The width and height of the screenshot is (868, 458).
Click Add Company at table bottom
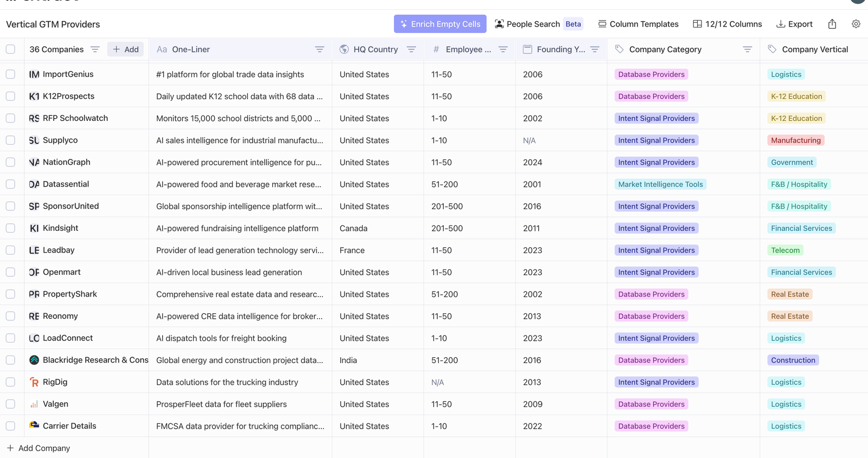point(39,448)
